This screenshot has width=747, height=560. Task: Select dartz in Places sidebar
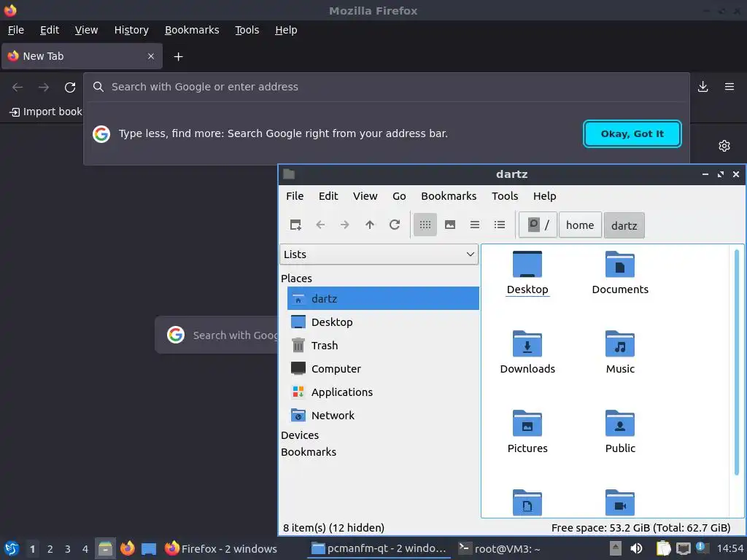[383, 298]
